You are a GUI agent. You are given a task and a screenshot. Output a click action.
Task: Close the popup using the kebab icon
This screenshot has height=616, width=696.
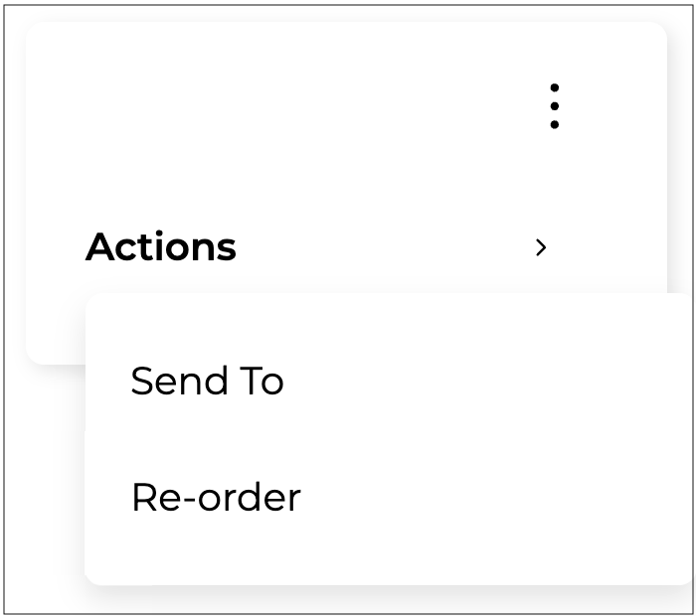click(x=554, y=106)
